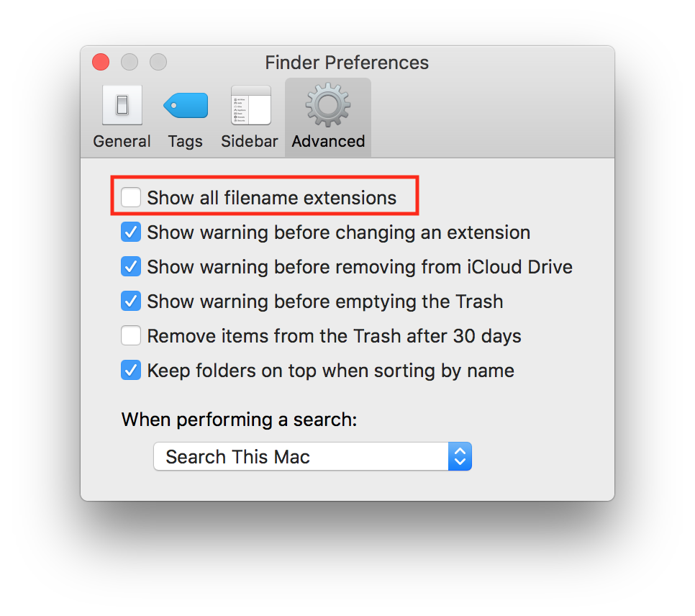Click the General device icon
Viewport: 695px width, 616px height.
(x=121, y=104)
